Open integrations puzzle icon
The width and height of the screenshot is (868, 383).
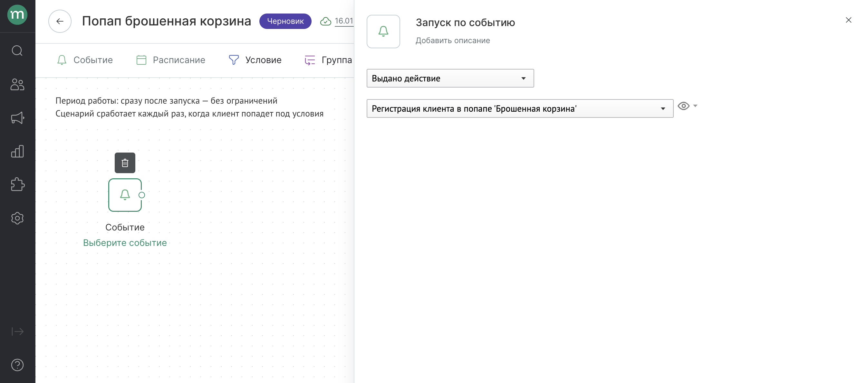[x=17, y=184]
